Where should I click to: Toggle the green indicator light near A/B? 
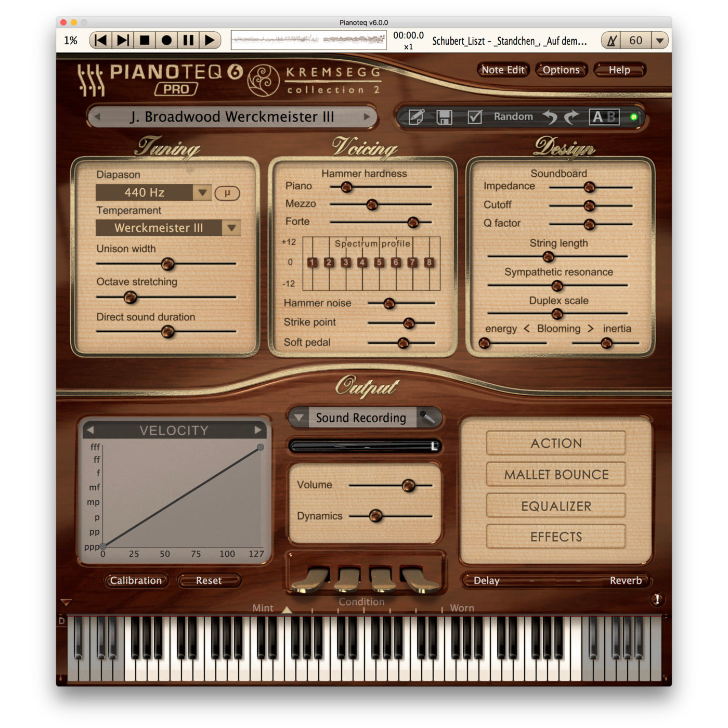(x=634, y=117)
